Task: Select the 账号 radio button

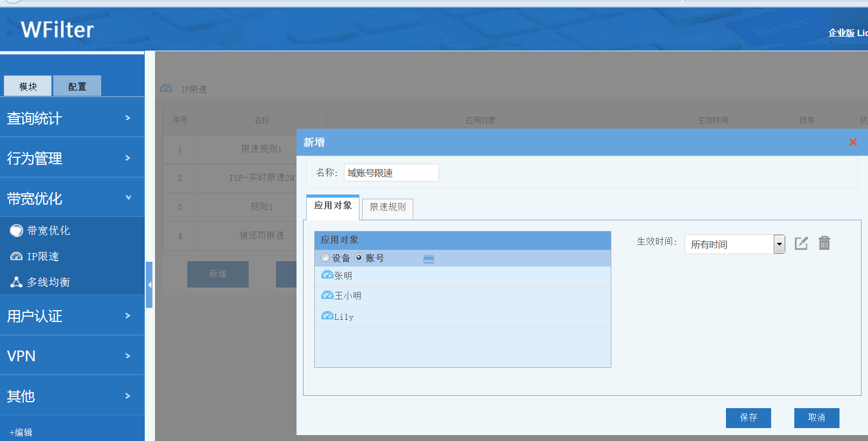Action: click(359, 258)
